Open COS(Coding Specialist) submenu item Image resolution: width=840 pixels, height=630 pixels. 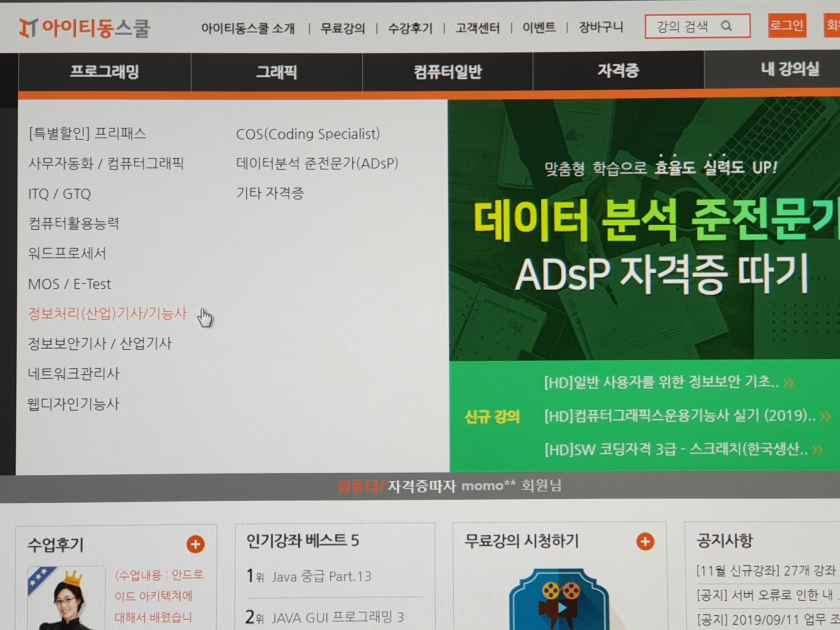click(308, 134)
